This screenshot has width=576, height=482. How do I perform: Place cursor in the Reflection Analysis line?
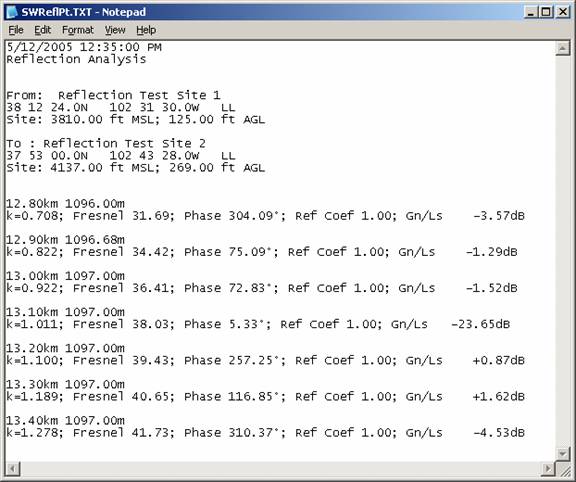(x=76, y=59)
